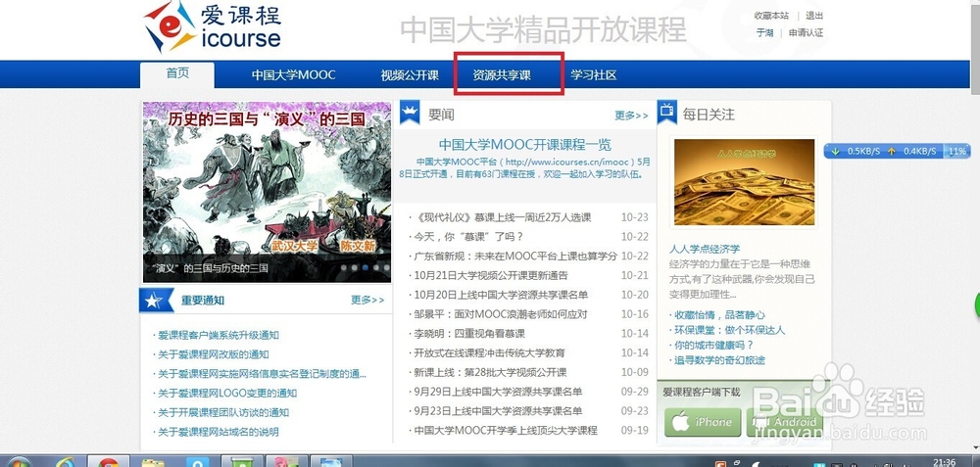Image resolution: width=980 pixels, height=467 pixels.
Task: Open Chrome from the taskbar
Action: pos(108,463)
